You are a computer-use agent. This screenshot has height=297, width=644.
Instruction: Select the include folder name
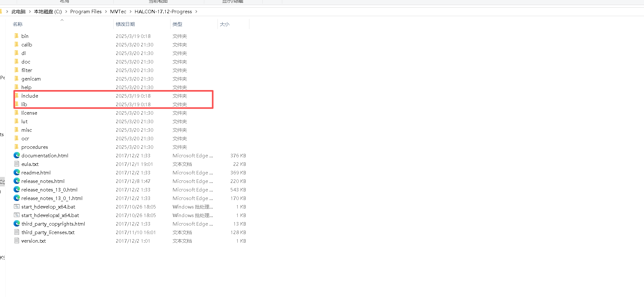tap(30, 96)
